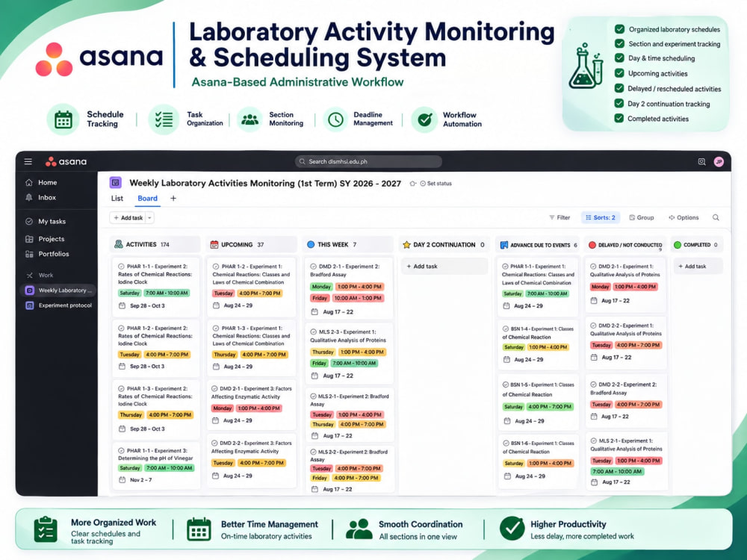
Task: Click the Schedule Tracking calendar icon in the banner
Action: (63, 119)
